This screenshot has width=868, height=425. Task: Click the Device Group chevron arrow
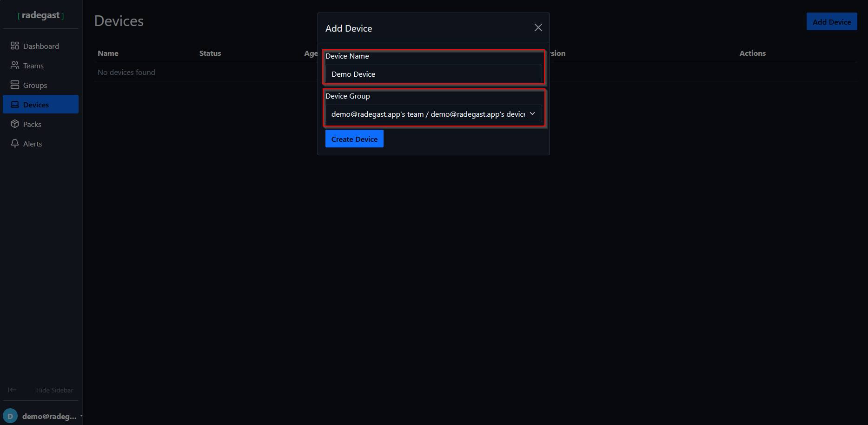click(532, 114)
